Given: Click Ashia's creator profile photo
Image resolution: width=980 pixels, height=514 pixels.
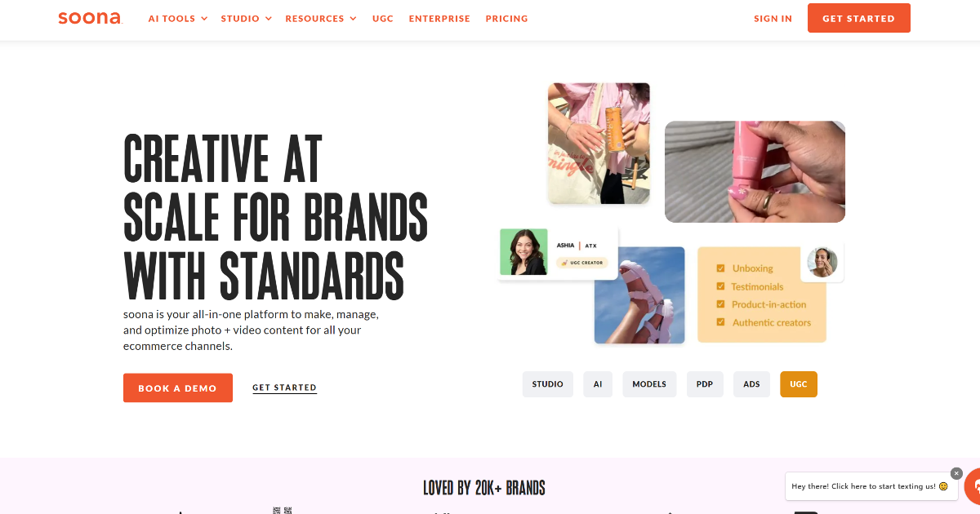Looking at the screenshot, I should [523, 251].
